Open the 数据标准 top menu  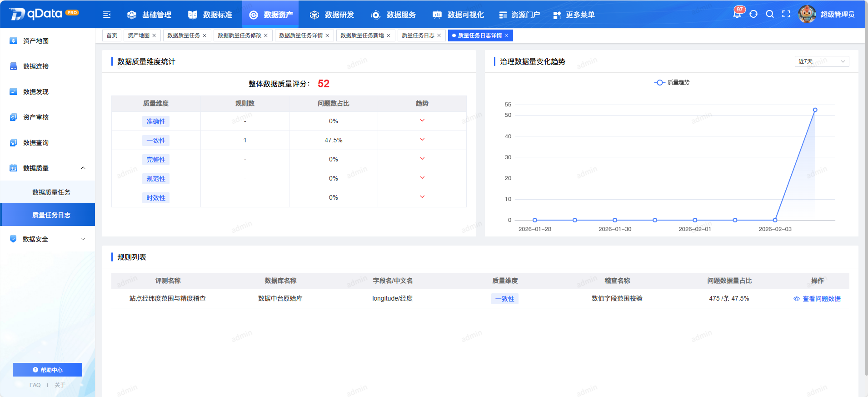(x=210, y=15)
